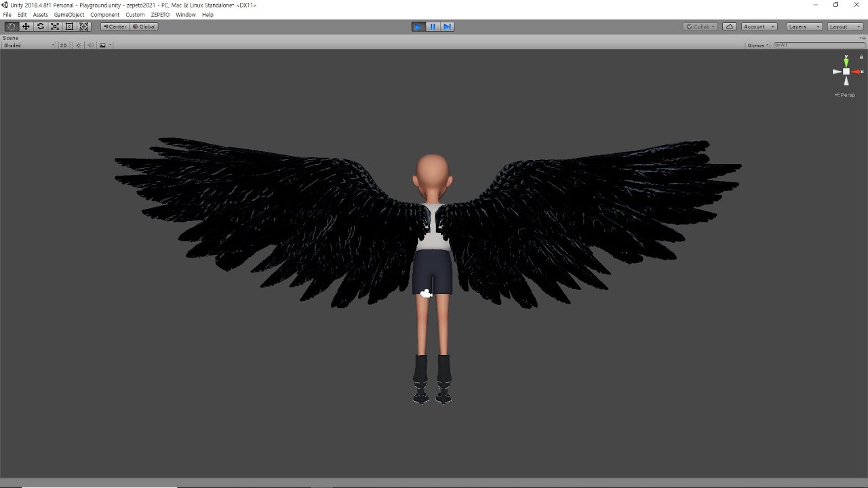This screenshot has width=868, height=488.
Task: Select the Rect transform tool
Action: point(69,26)
